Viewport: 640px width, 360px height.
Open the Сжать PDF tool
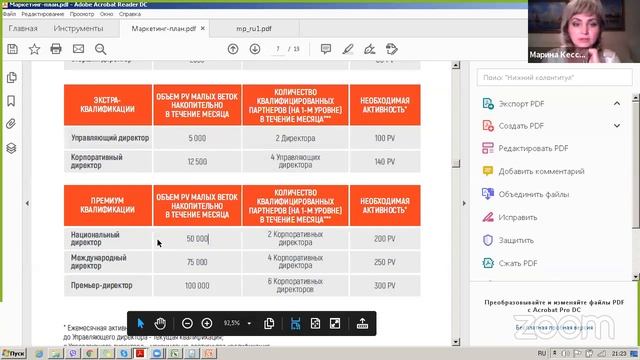[x=518, y=263]
